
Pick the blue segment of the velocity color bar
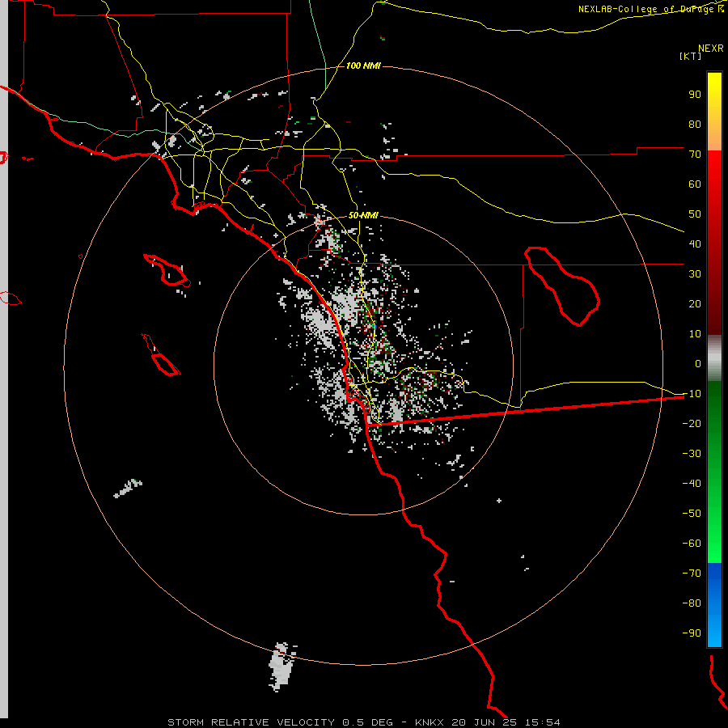[x=714, y=604]
